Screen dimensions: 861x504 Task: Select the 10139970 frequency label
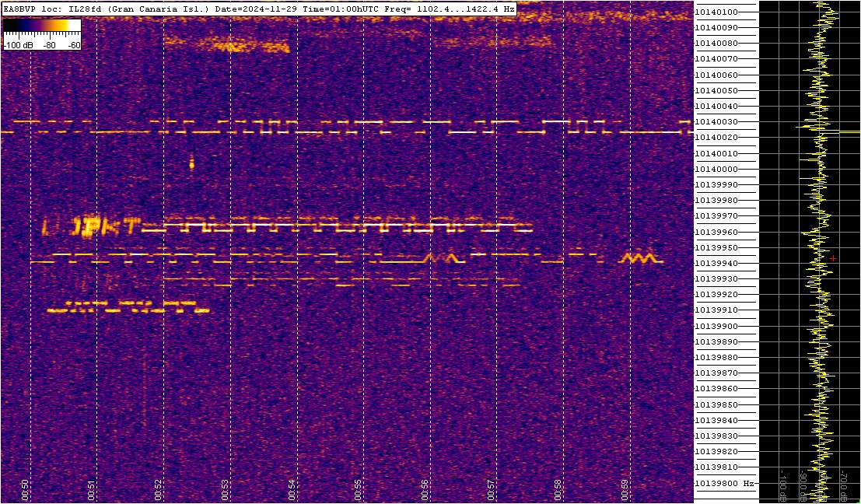point(715,216)
